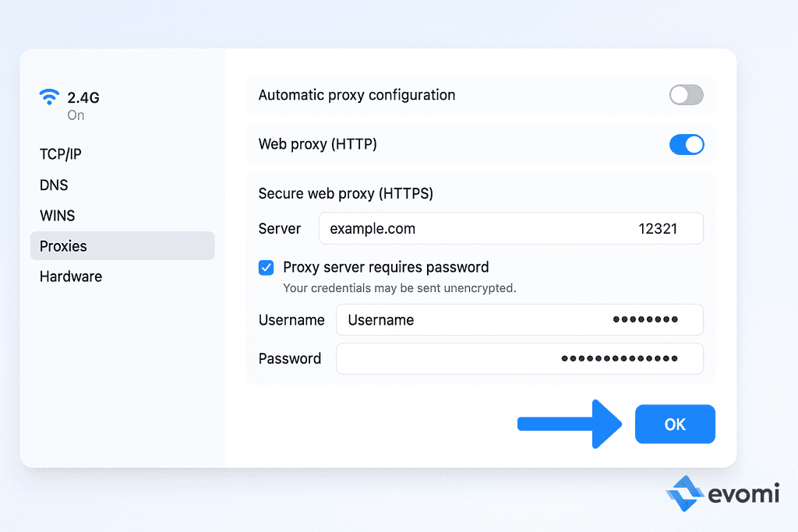Select the Proxies sidebar entry

62,245
